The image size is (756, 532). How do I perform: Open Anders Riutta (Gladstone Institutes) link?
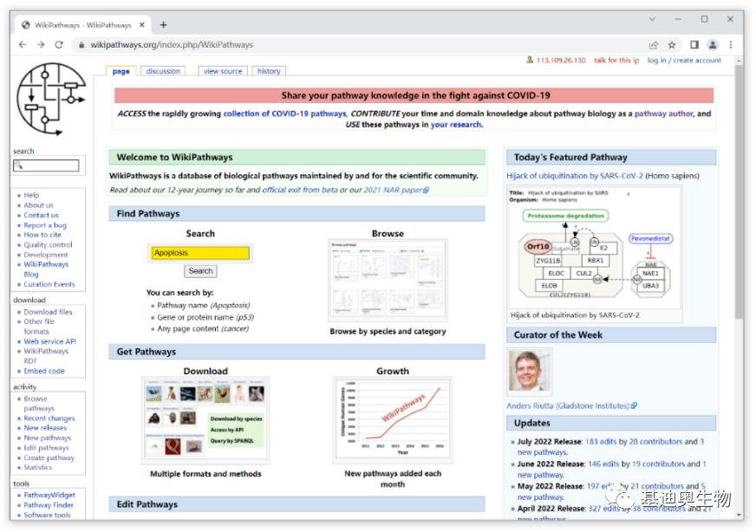[x=568, y=405]
